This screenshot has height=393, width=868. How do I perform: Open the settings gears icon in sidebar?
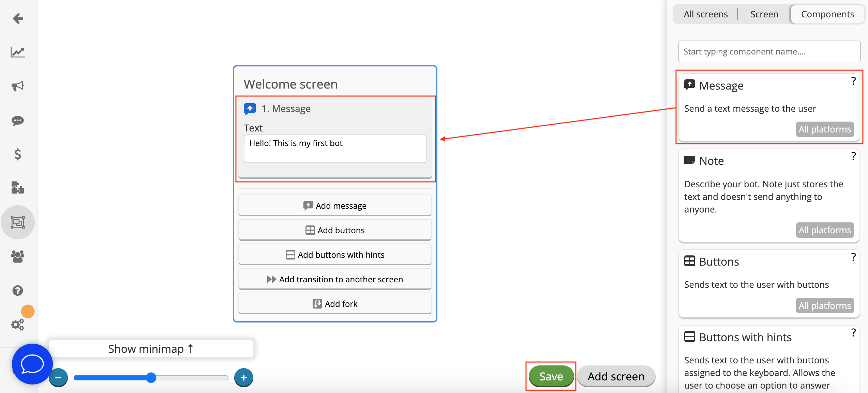18,325
